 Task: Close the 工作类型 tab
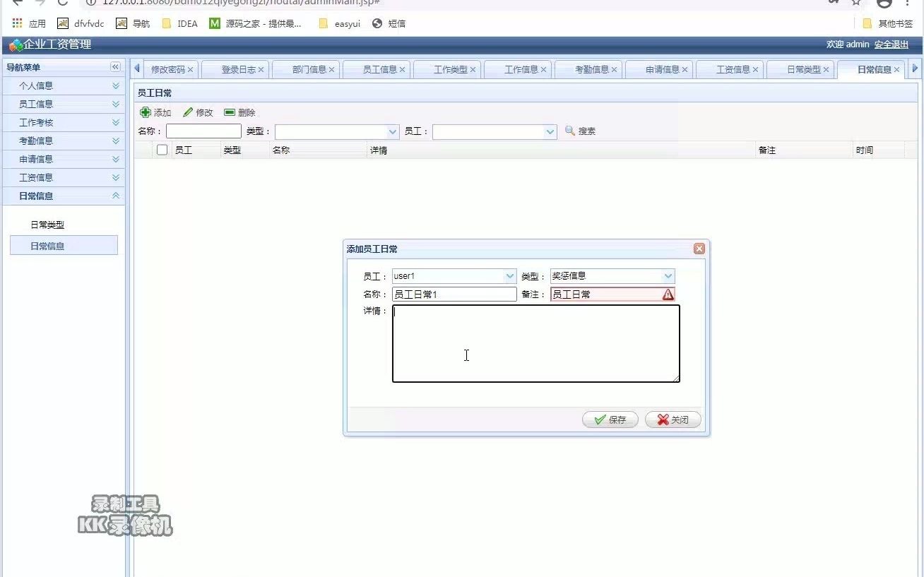473,70
